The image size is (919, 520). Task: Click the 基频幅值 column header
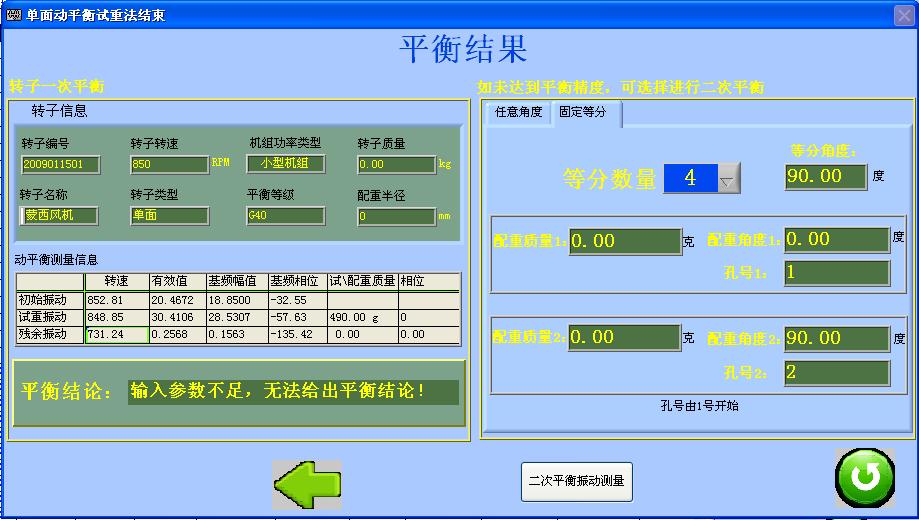(237, 281)
